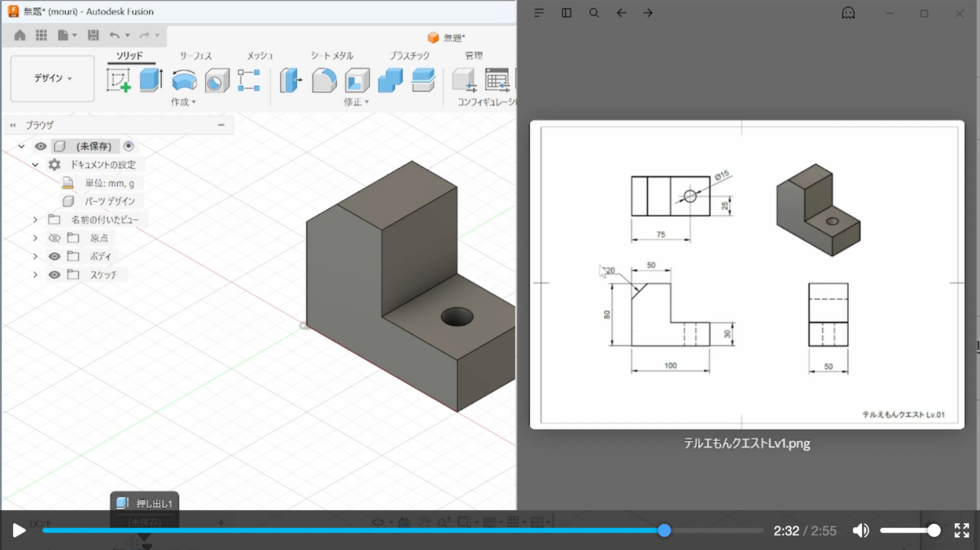Click the configuration body icon
The height and width of the screenshot is (550, 980).
coord(464,80)
